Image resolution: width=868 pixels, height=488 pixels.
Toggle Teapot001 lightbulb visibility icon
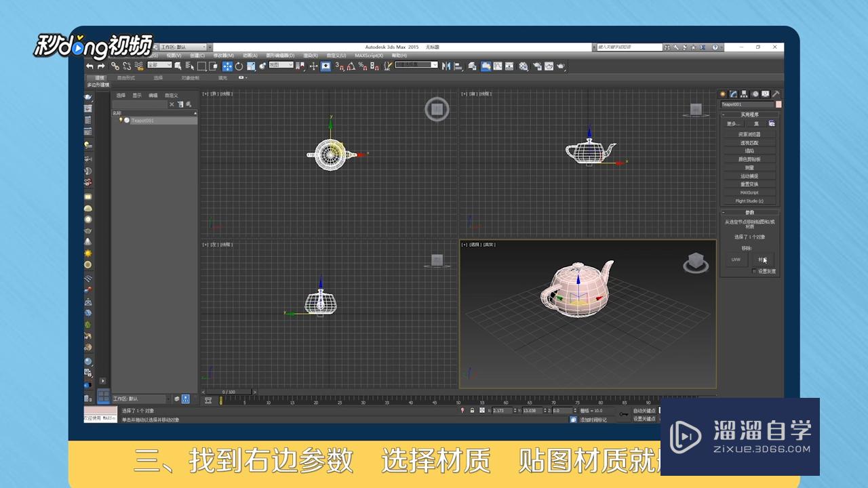point(121,120)
